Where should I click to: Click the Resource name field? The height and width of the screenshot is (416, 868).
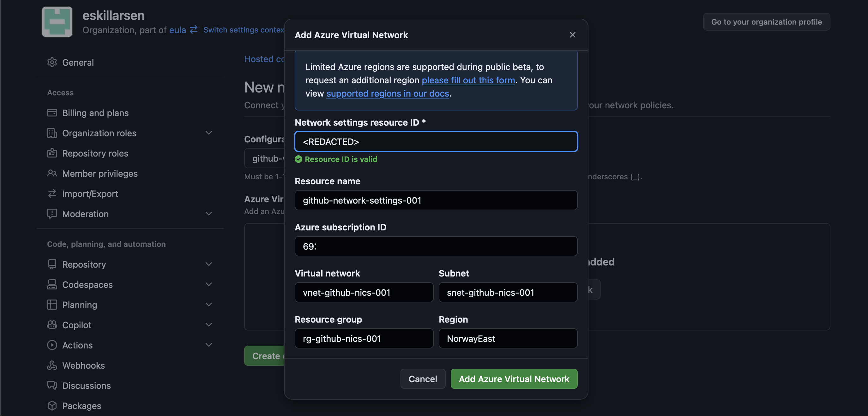436,200
